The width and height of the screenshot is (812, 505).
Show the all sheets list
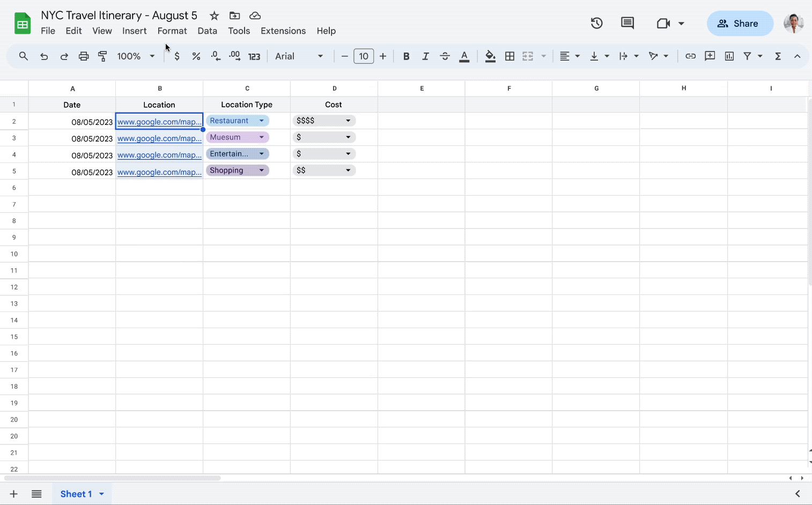coord(36,494)
